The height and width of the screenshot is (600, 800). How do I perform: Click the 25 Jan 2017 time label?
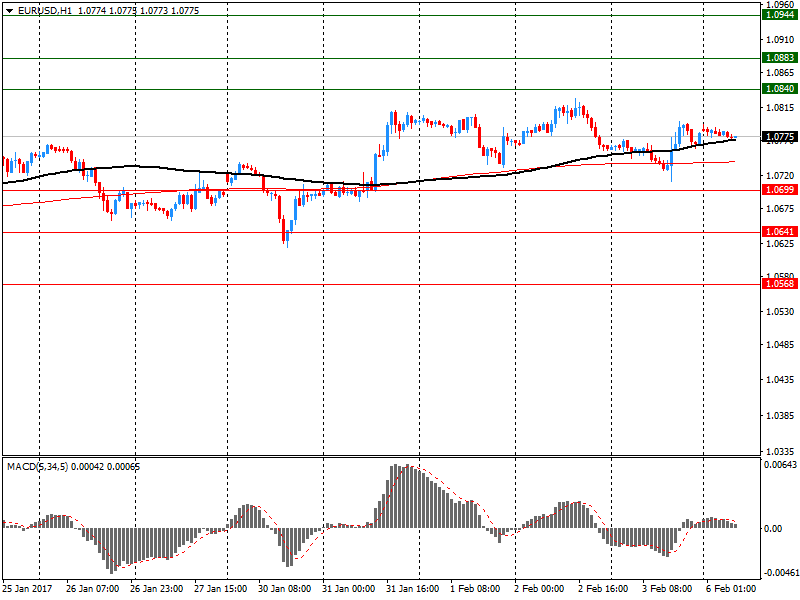coord(27,589)
